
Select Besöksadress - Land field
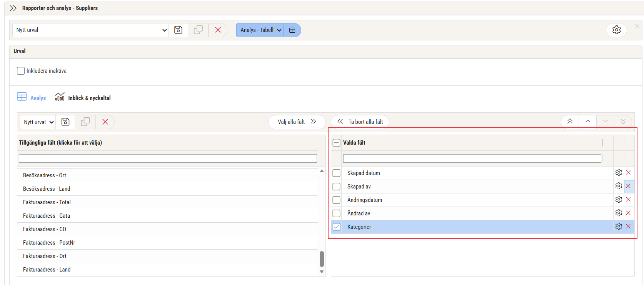pyautogui.click(x=168, y=189)
